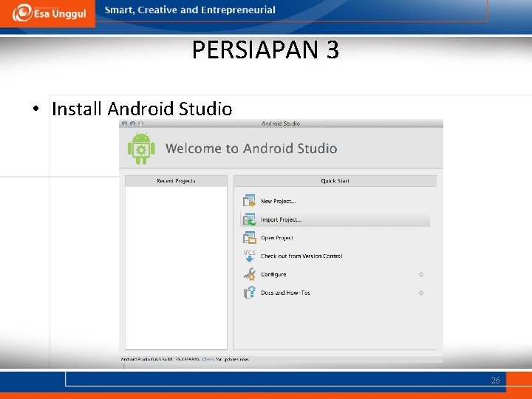Close the Android Studio window
This screenshot has width=532, height=399.
pos(125,123)
